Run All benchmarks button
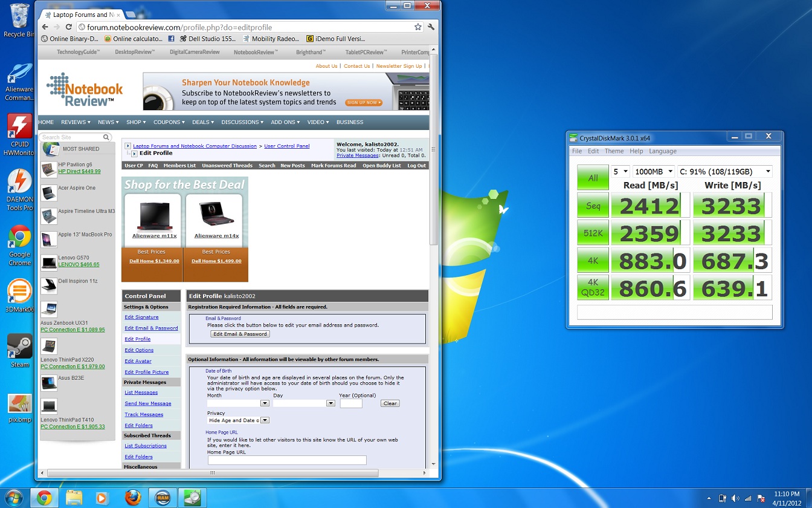Image resolution: width=812 pixels, height=508 pixels. click(593, 178)
